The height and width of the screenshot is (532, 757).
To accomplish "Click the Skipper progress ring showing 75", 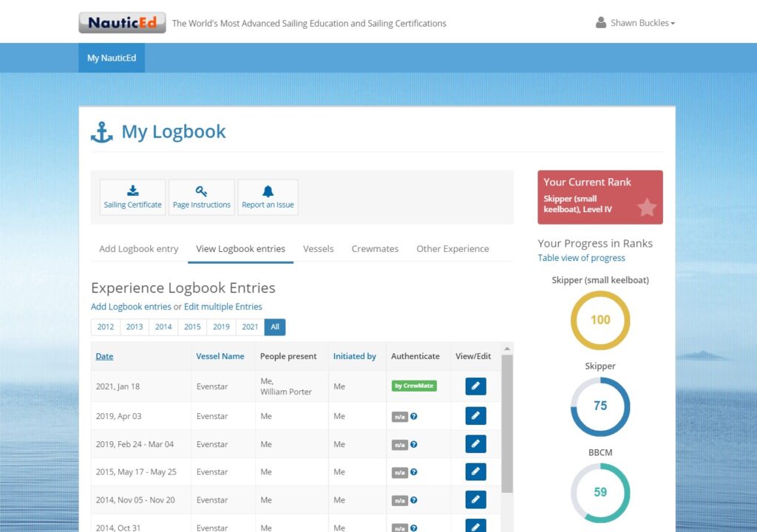I will pyautogui.click(x=600, y=406).
